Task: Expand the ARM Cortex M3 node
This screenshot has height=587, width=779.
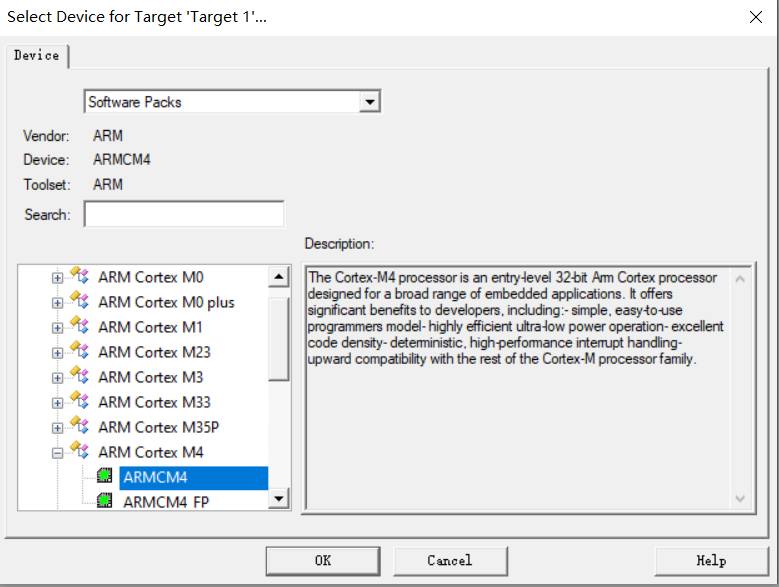Action: coord(58,378)
